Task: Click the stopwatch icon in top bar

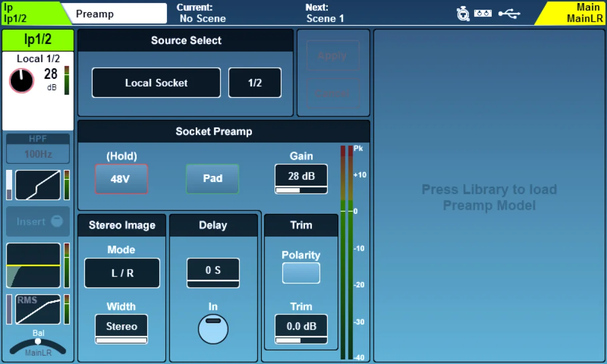Action: (463, 14)
